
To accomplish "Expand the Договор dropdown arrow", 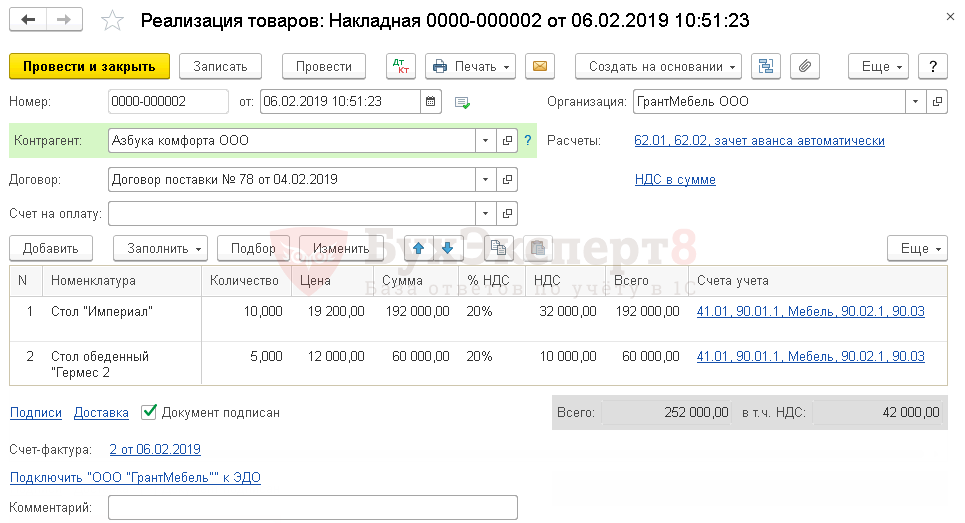I will coord(486,180).
